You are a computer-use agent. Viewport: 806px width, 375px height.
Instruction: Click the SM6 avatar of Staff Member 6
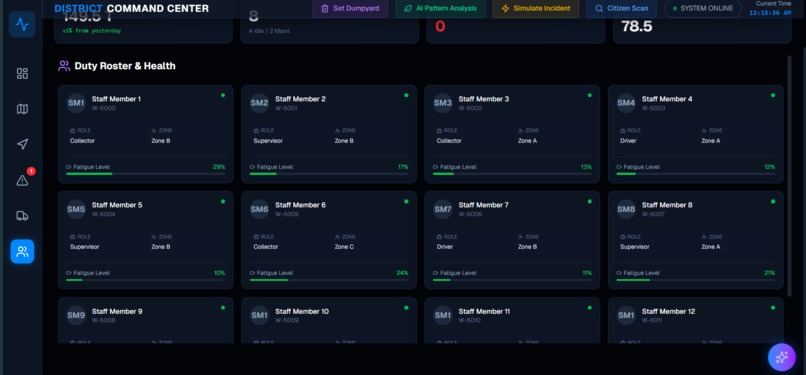[260, 210]
